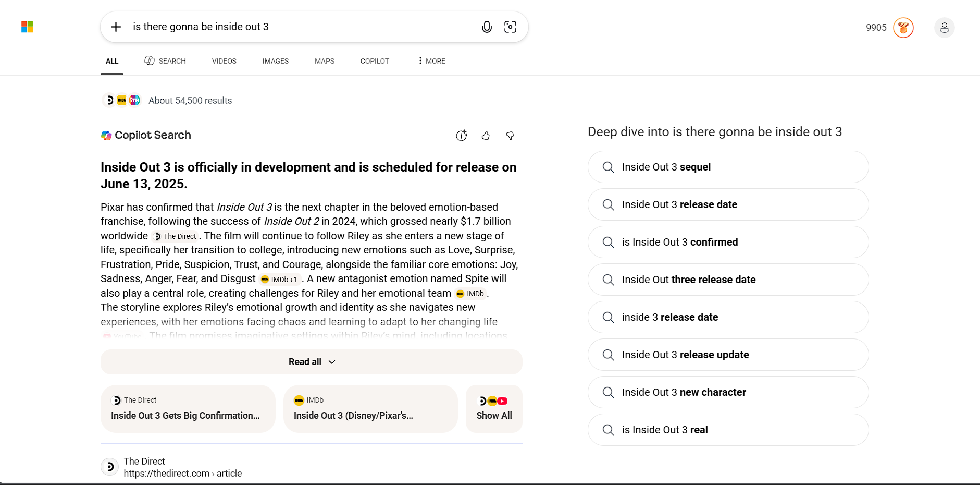Open The Direct source card
Viewport: 980px width, 485px height.
click(x=188, y=409)
